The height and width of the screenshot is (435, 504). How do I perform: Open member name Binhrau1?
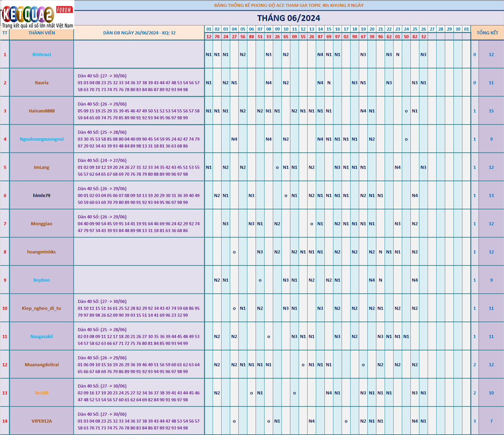pyautogui.click(x=42, y=54)
